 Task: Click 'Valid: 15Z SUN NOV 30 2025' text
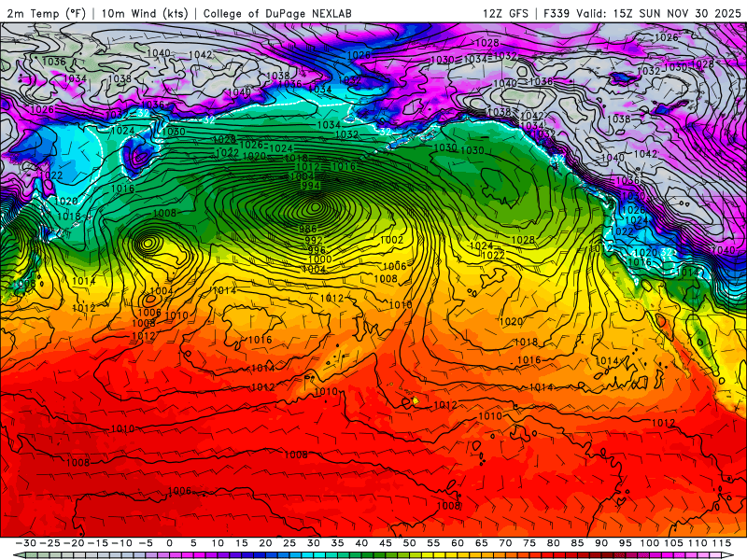pos(659,13)
